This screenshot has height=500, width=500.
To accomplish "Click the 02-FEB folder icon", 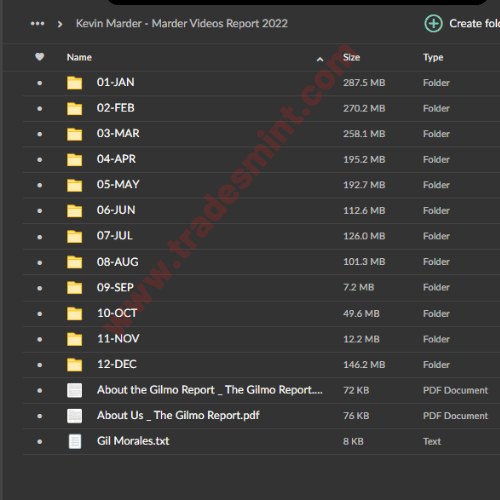I will coord(74,108).
